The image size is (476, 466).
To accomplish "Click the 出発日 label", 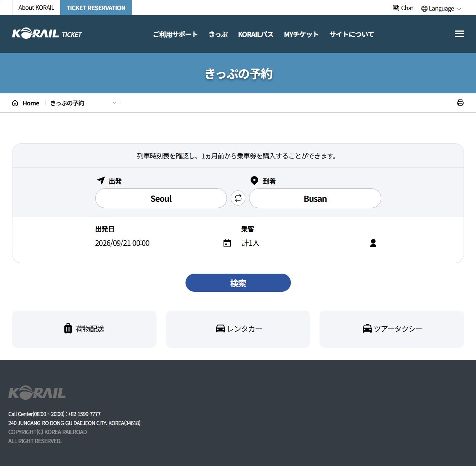I will click(x=105, y=229).
